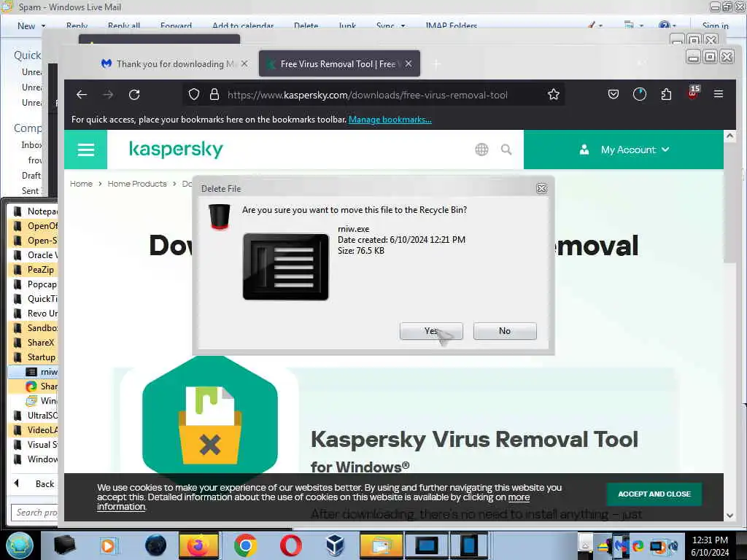Click Drafts folder in Windows Live Mail
Viewport: 747px width, 560px height.
31,175
